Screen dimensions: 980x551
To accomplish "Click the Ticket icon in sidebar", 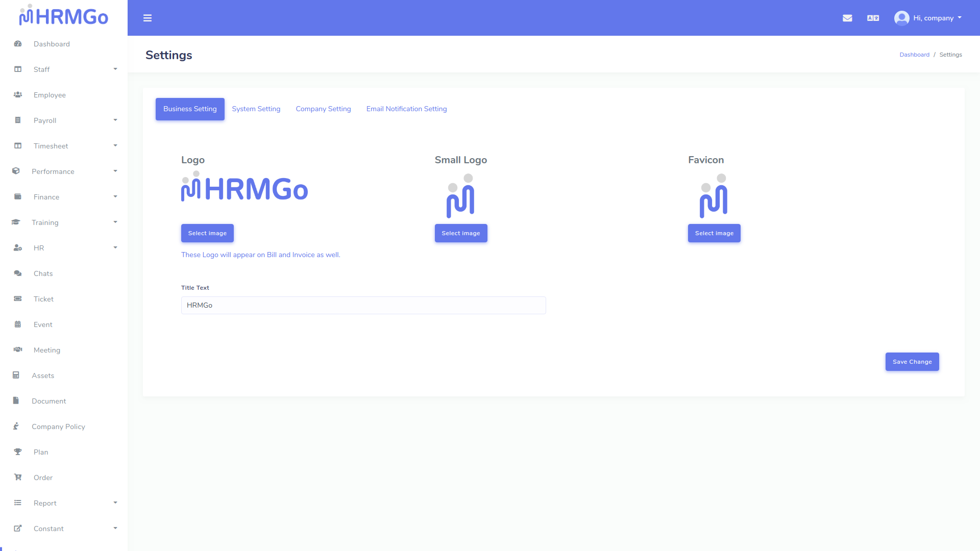I will [x=18, y=299].
